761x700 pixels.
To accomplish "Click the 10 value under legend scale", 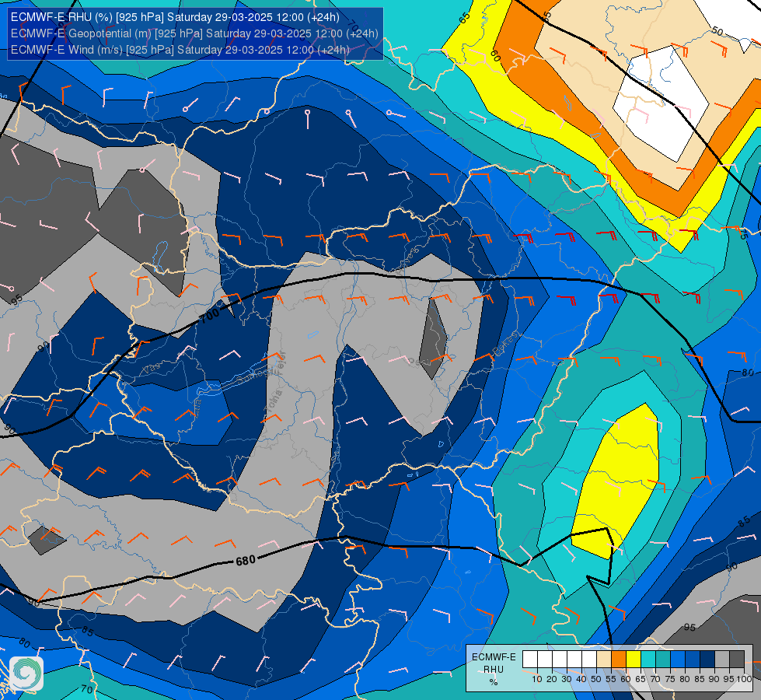I will (x=537, y=679).
